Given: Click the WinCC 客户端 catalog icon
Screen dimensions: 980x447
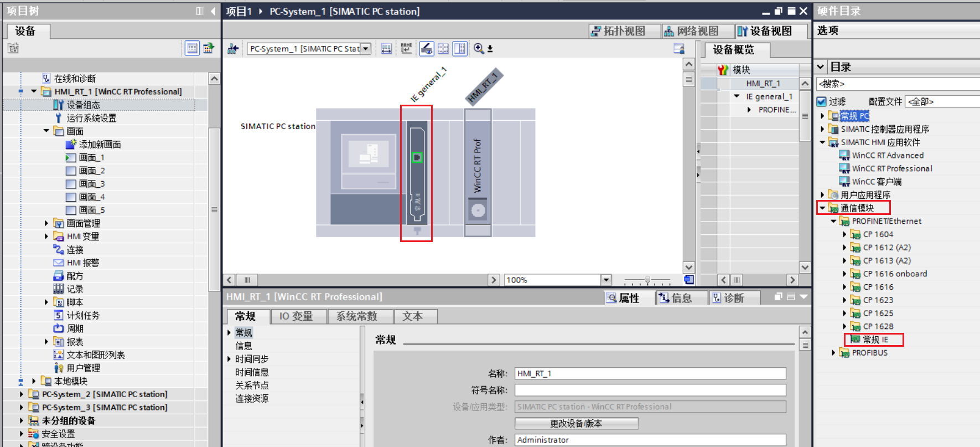Looking at the screenshot, I should click(844, 182).
